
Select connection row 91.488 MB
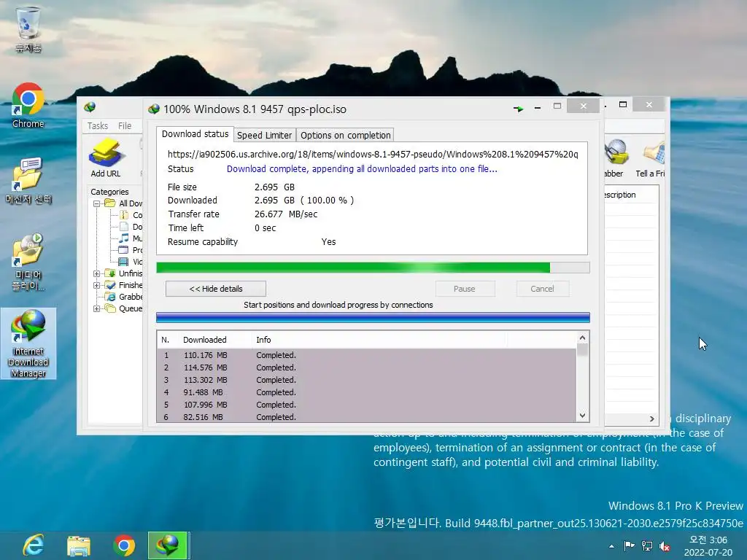[x=366, y=392]
